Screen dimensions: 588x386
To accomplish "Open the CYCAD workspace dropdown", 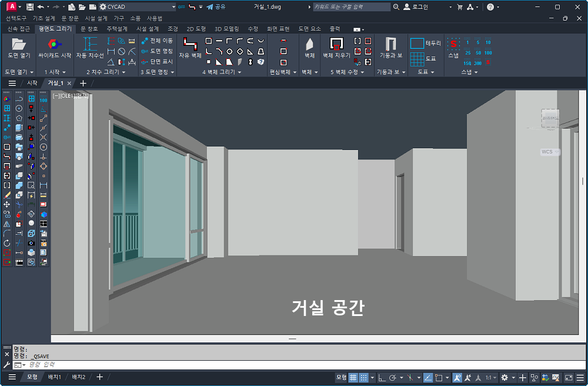I will [x=138, y=7].
